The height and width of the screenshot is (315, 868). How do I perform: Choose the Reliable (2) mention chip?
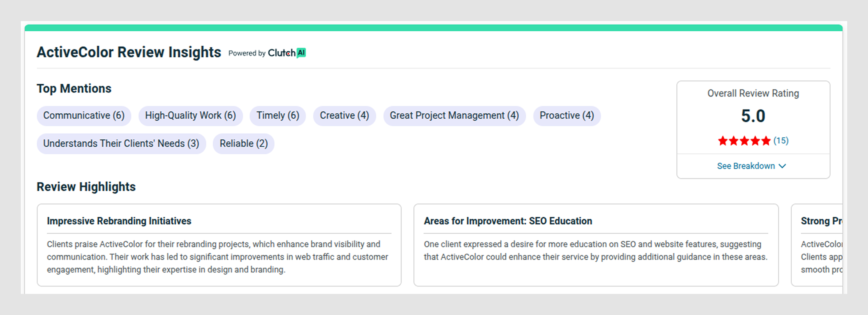pyautogui.click(x=244, y=144)
